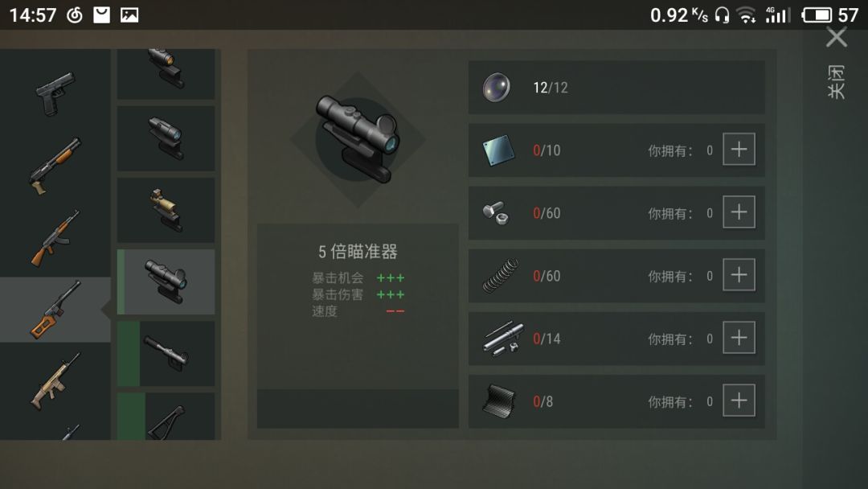Add weapon parts plus button (0/14)
Screen dimensions: 868x489
(739, 337)
